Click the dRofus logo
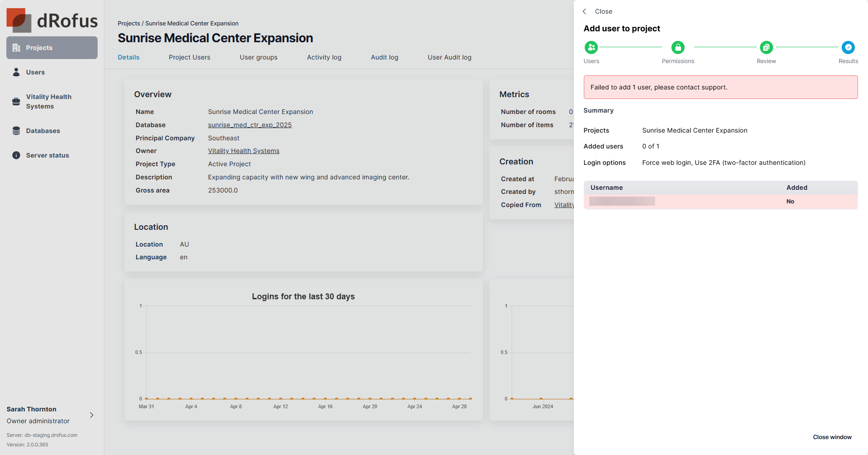Viewport: 868px width, 455px height. 52,20
